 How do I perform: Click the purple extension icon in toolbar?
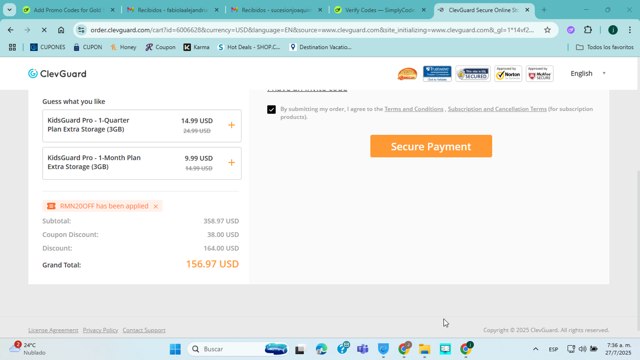(571, 30)
